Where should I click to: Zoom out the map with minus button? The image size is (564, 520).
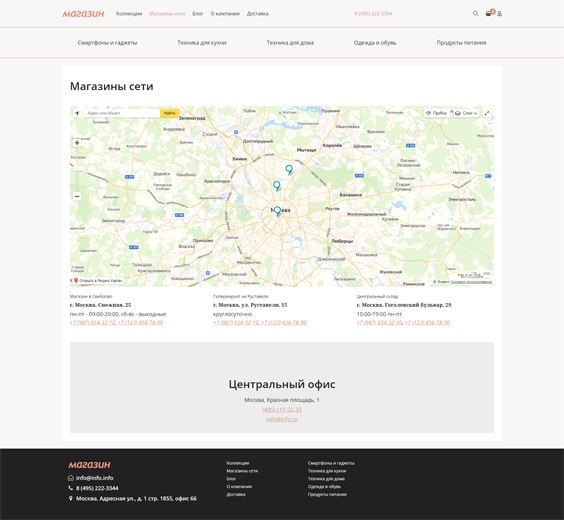tap(77, 196)
